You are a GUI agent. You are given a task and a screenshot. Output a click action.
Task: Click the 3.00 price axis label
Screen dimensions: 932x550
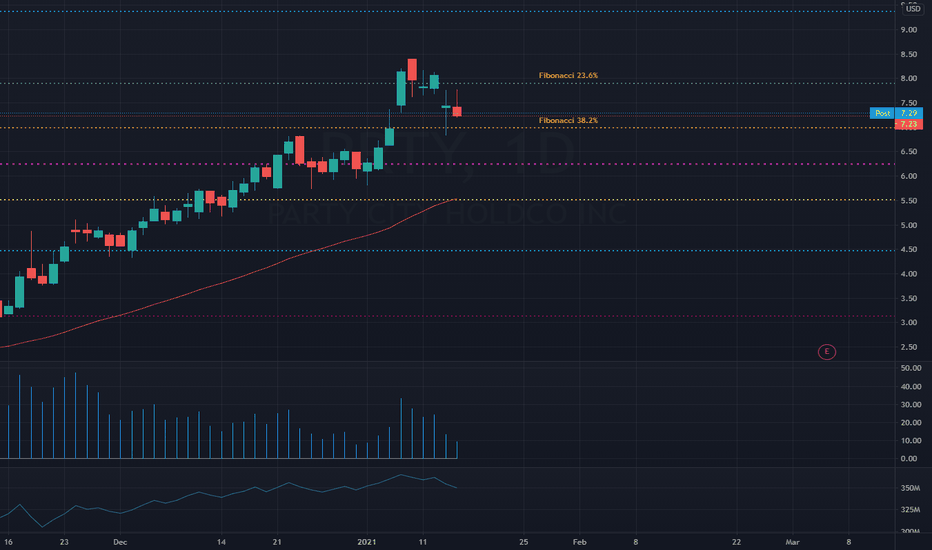(908, 322)
